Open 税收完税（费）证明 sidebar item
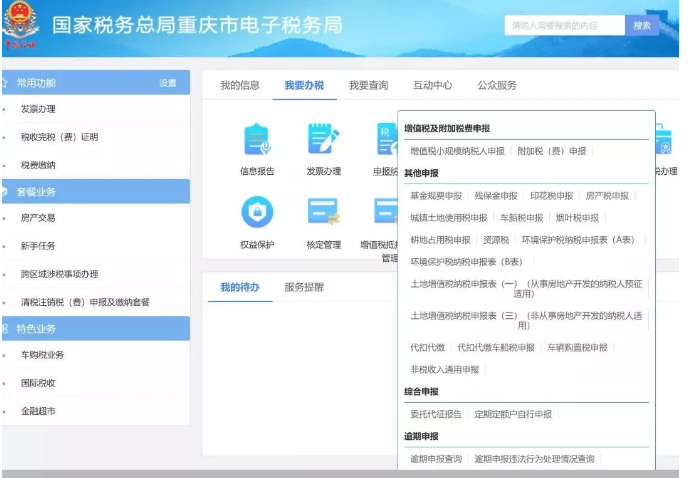 coord(59,137)
